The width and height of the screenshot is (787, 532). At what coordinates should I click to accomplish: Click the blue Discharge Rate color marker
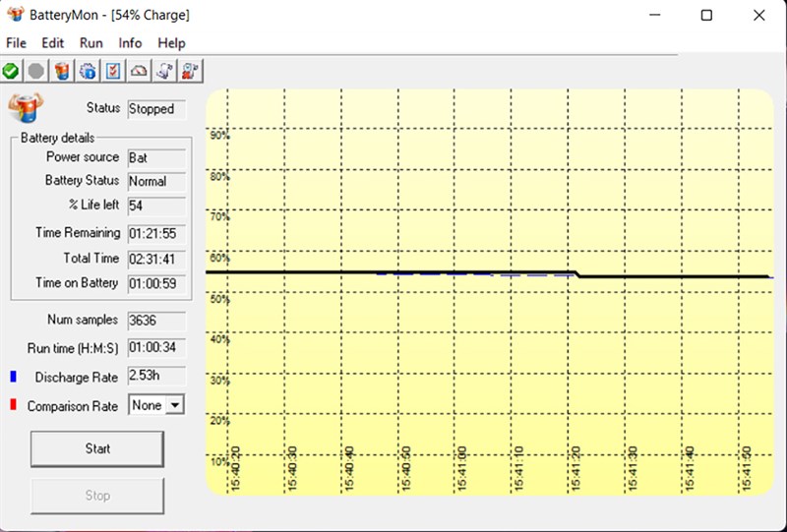point(13,377)
